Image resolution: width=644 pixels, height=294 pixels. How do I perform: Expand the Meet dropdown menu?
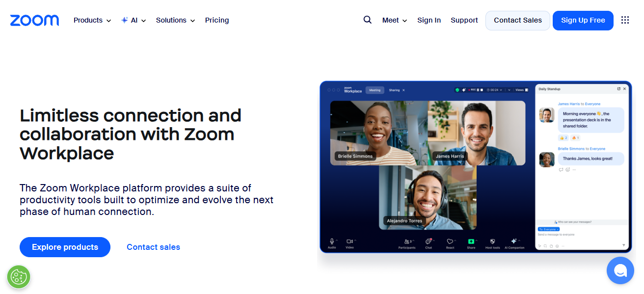pyautogui.click(x=395, y=20)
